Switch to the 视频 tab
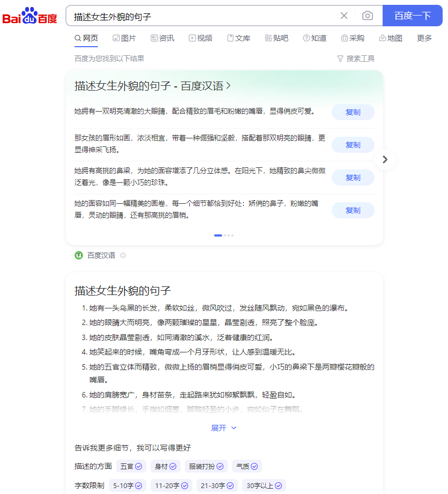This screenshot has width=448, height=494. [x=200, y=39]
